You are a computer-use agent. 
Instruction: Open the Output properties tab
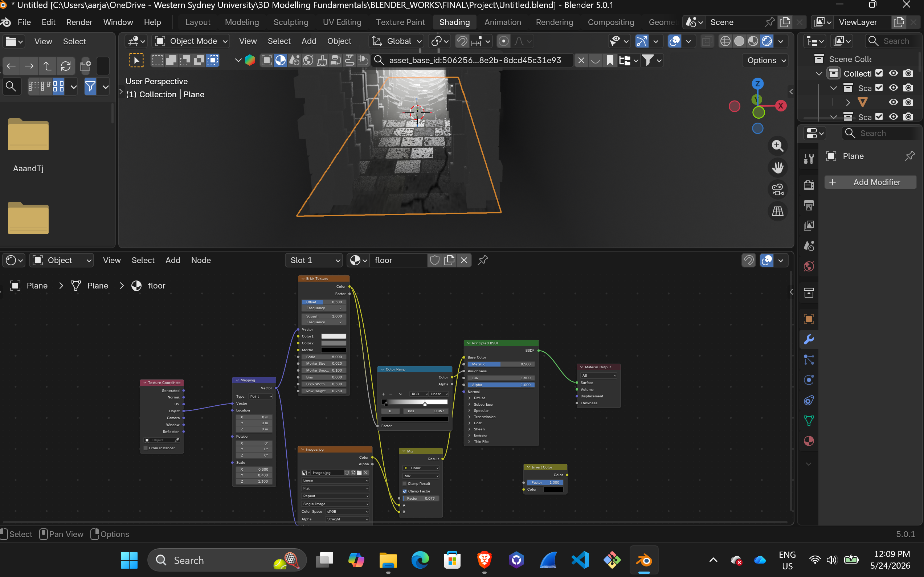click(809, 205)
